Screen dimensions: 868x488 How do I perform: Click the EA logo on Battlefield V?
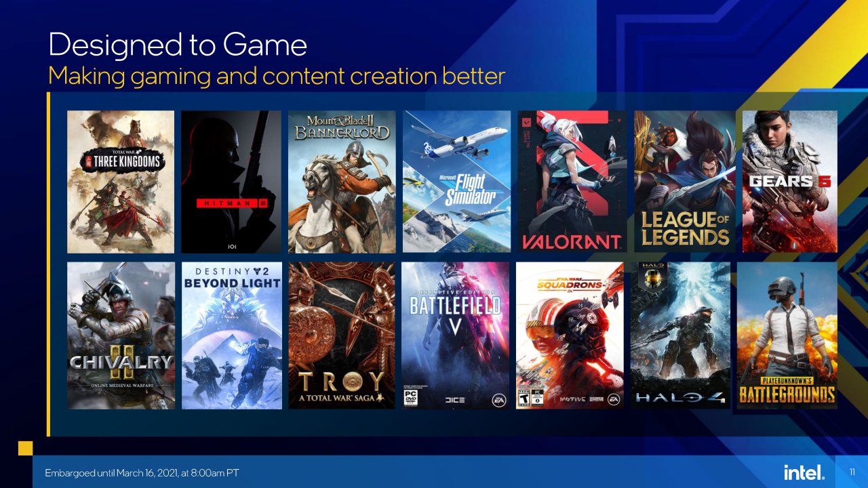pyautogui.click(x=499, y=401)
